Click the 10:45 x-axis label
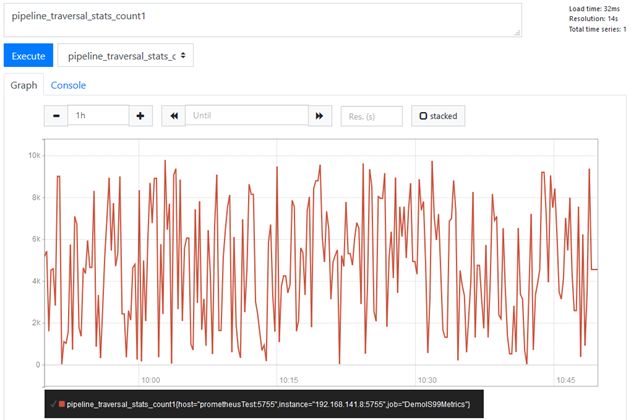The image size is (631, 420). coord(566,380)
